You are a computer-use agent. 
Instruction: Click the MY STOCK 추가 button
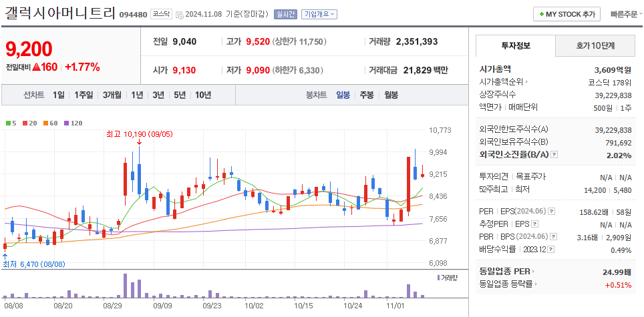coord(567,14)
